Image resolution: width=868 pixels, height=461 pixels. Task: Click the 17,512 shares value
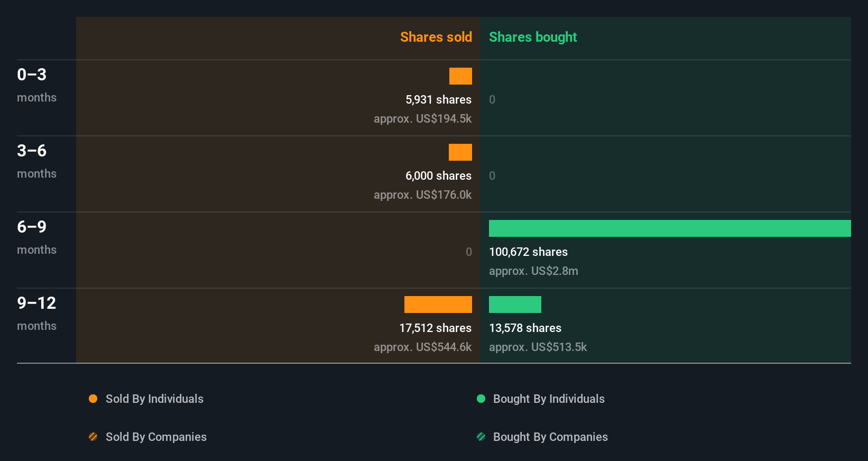tap(436, 328)
